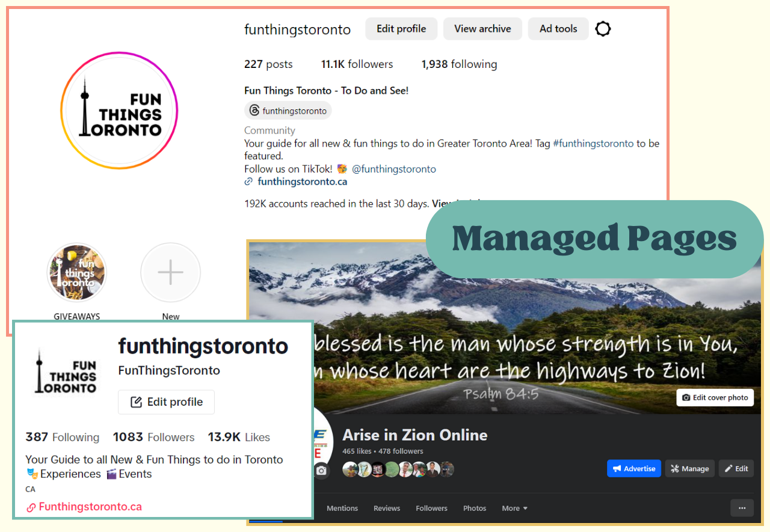Click the link icon next to funthingstoronto.ca on Instagram
The width and height of the screenshot is (770, 532).
click(248, 182)
